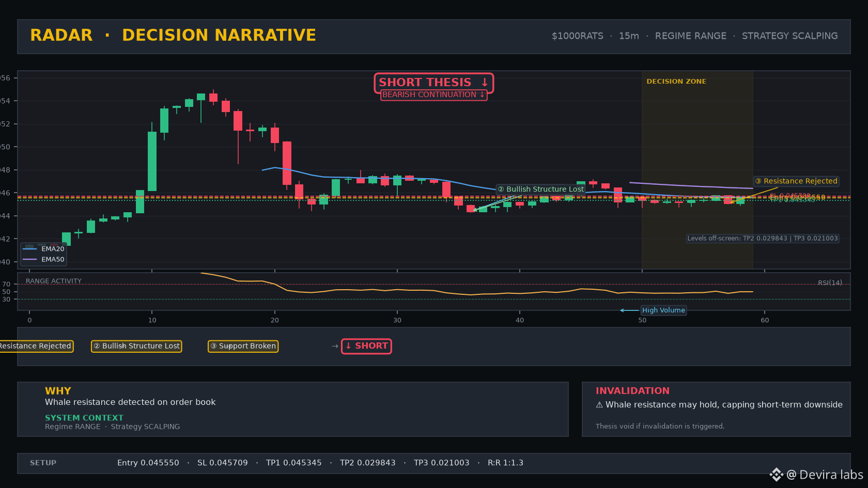
Task: Click the Bullish Structure Lost chart annotation
Action: click(x=540, y=189)
